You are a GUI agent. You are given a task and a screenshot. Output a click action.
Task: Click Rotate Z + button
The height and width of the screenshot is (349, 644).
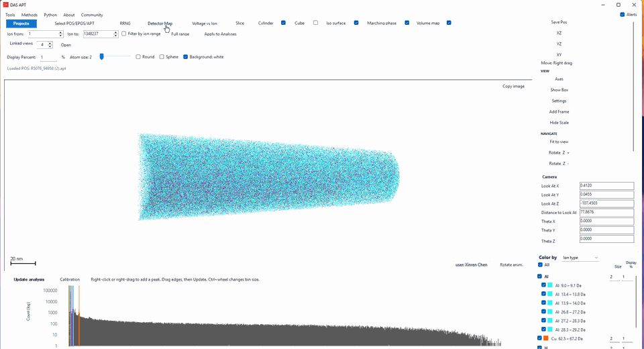pos(559,152)
